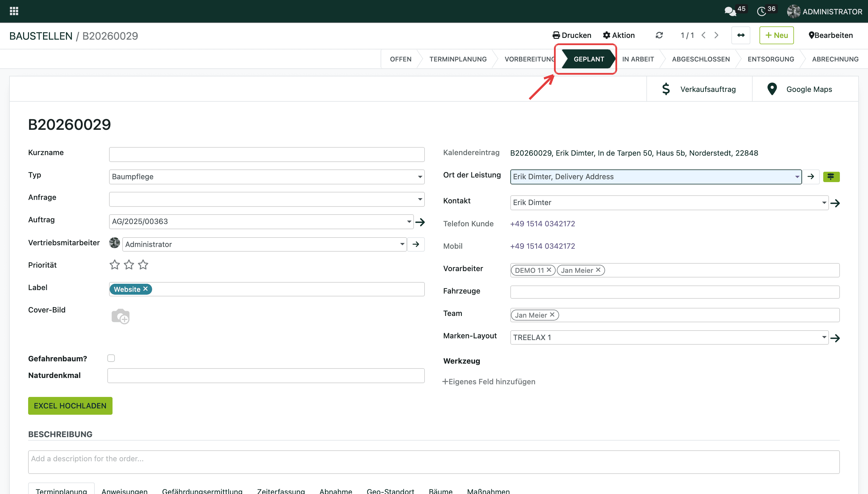Click the Drucken print button
The image size is (868, 494).
pyautogui.click(x=572, y=35)
